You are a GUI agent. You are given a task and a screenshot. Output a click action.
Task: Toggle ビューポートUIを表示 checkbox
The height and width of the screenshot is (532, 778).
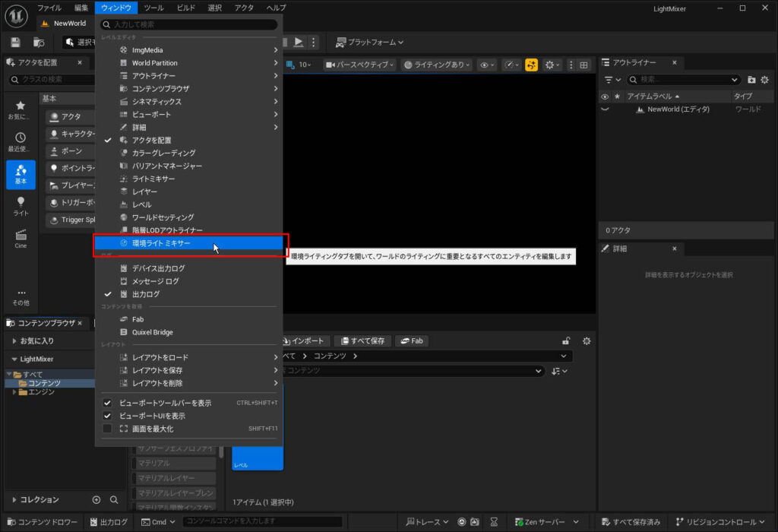107,416
